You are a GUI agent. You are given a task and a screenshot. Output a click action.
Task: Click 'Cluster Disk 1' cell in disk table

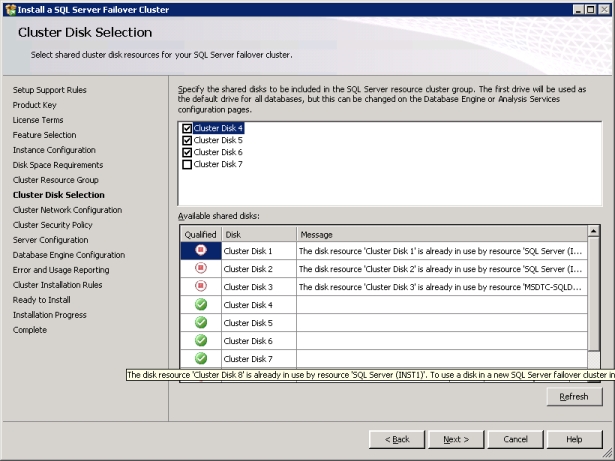pos(259,251)
